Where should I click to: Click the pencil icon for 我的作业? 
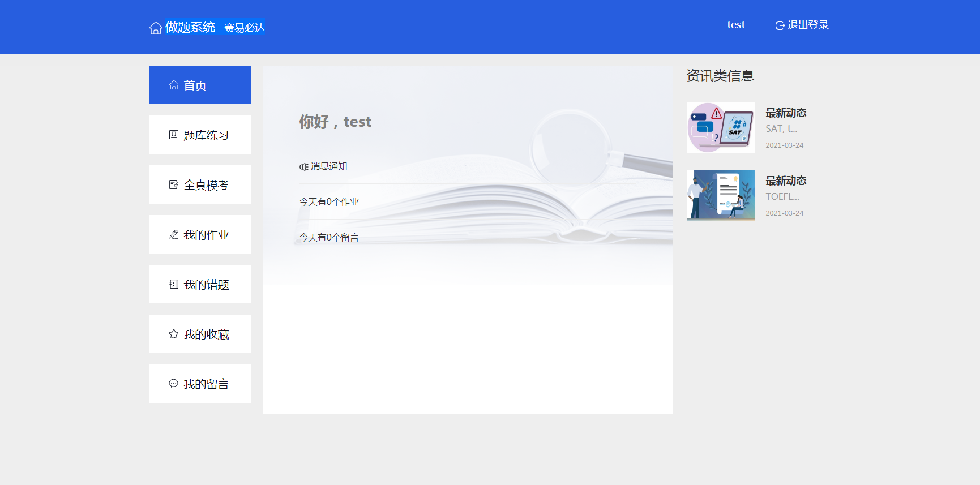coord(174,234)
